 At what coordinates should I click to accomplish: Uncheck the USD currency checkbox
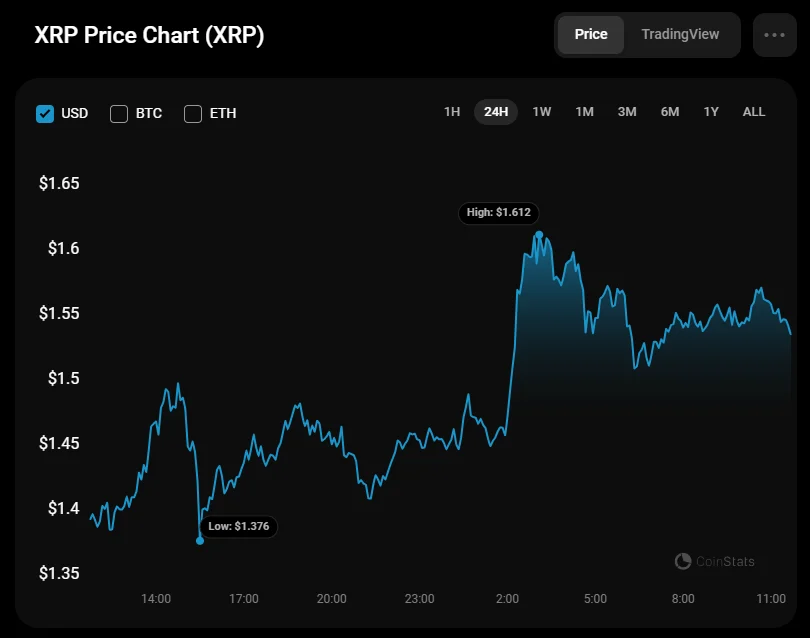pyautogui.click(x=45, y=113)
